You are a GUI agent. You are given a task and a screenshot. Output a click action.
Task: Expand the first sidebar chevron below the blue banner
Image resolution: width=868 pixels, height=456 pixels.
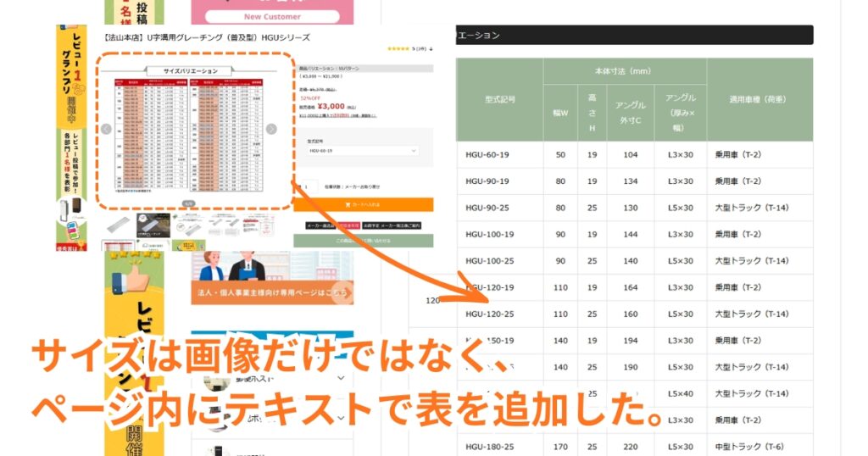tap(341, 378)
